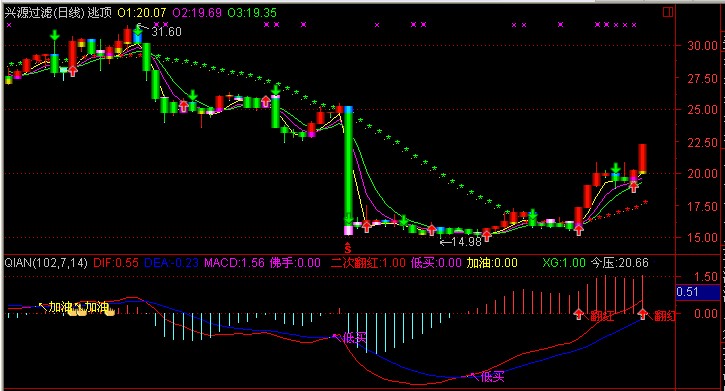The width and height of the screenshot is (725, 391).
Task: Click the green down arrow near 31.60 peak
Action: [x=138, y=29]
